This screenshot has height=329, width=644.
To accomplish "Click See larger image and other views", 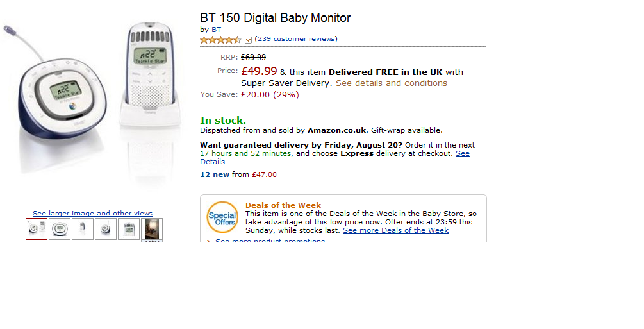I will click(92, 213).
